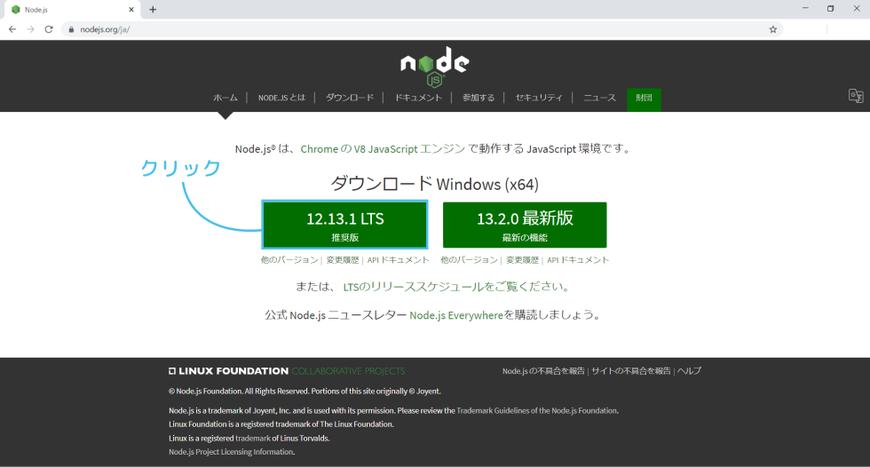This screenshot has height=467, width=870.
Task: Click the Node.js logo in the header
Action: click(434, 67)
